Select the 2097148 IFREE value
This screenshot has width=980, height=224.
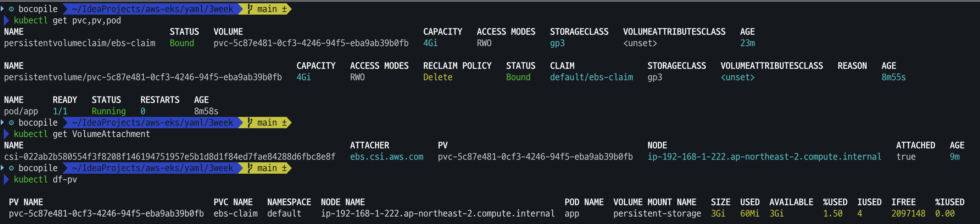pyautogui.click(x=908, y=213)
